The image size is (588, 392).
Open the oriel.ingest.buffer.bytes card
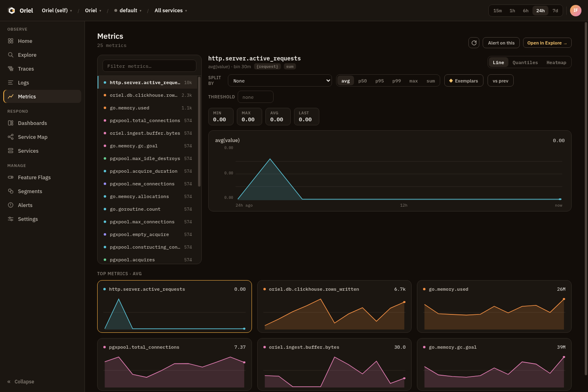click(x=334, y=364)
